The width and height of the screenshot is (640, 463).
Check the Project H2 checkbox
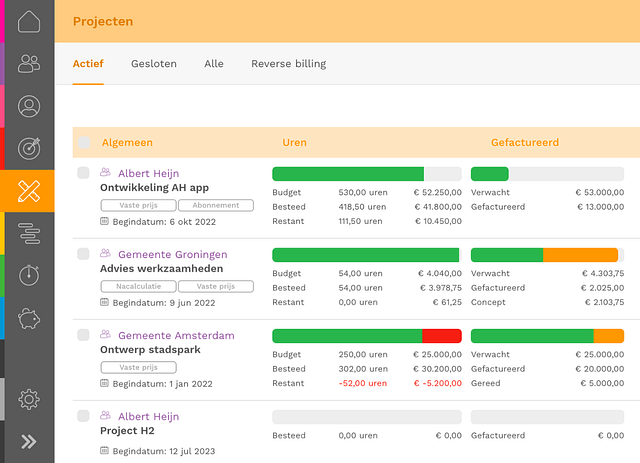coord(83,416)
